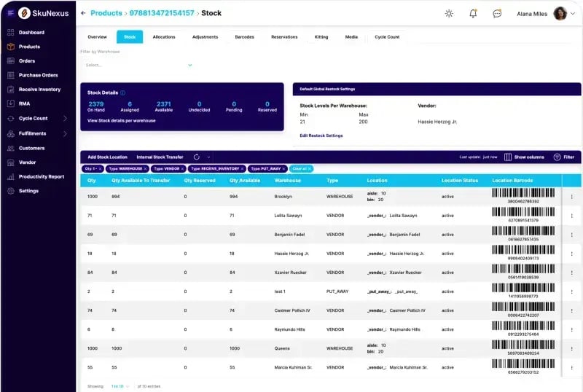Switch to the Overview tab
Screen dimensions: 583x392
click(97, 37)
